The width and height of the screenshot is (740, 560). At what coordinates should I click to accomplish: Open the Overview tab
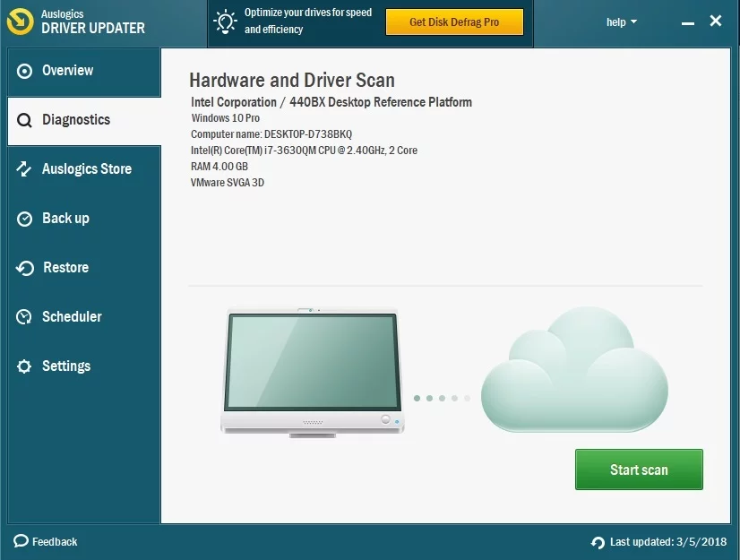(x=67, y=71)
